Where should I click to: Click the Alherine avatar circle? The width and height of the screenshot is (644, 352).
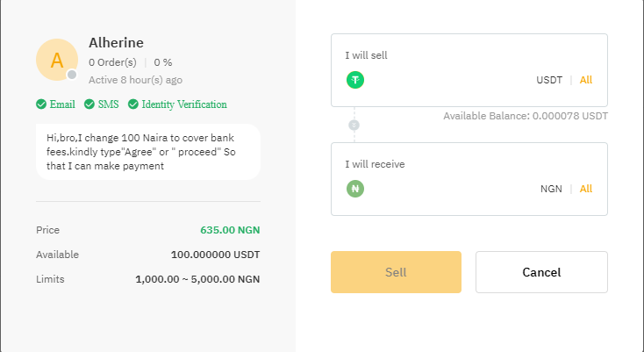click(57, 60)
